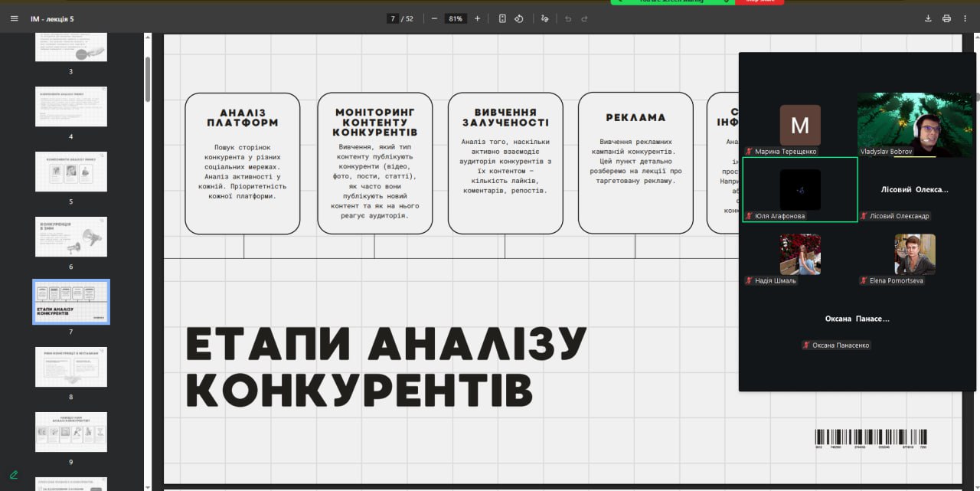
Task: Select Марина Терещенко participant tile
Action: (x=799, y=125)
